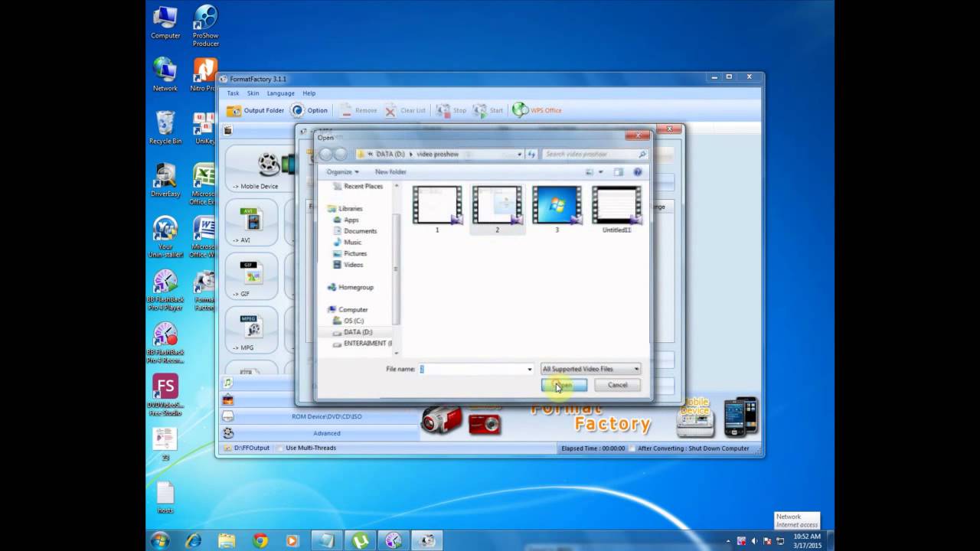Open the DriverEasy desktop shortcut
The height and width of the screenshot is (551, 980).
click(x=165, y=181)
